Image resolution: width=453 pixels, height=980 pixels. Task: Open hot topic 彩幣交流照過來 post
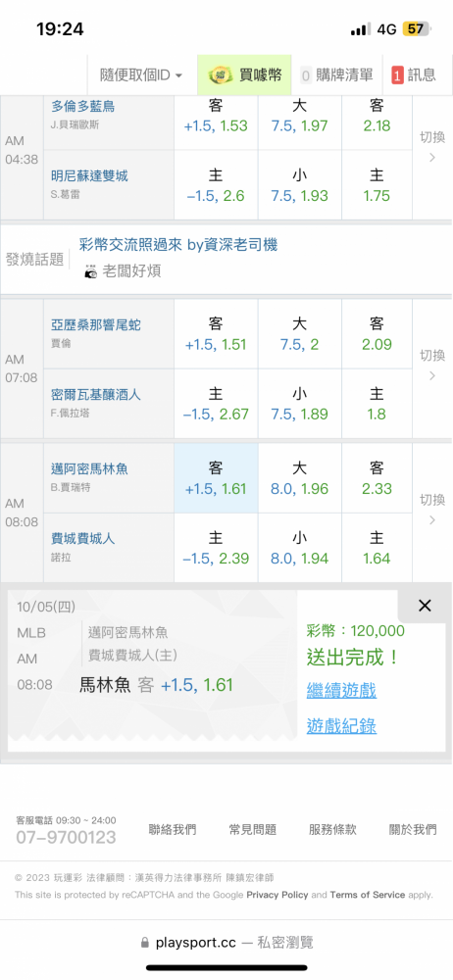[x=178, y=245]
